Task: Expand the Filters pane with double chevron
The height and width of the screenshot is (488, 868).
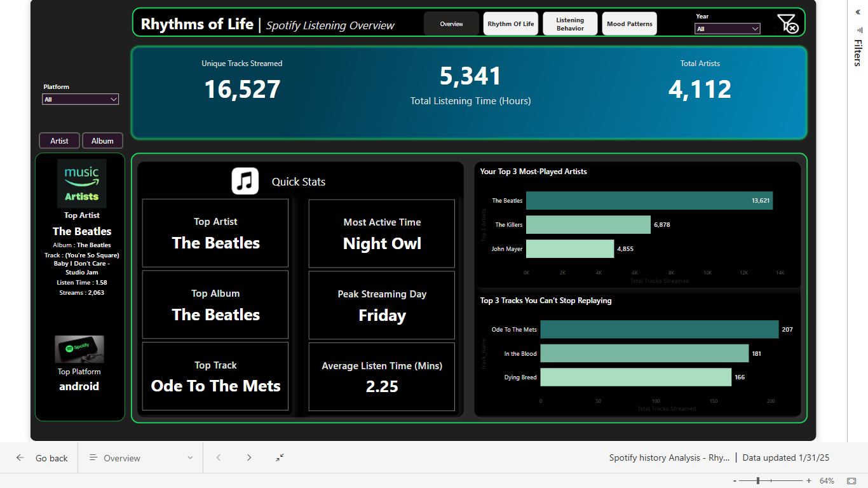Action: pos(858,12)
